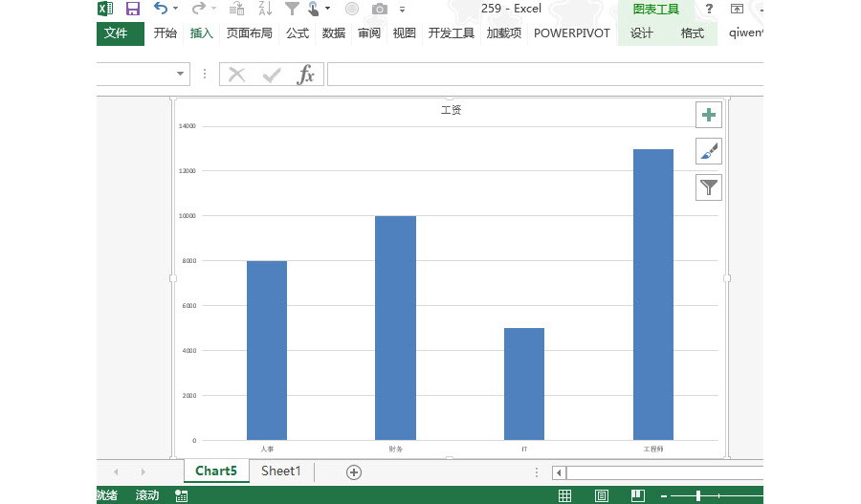Open the chart tools 设计 tab
The image size is (861, 504).
pyautogui.click(x=642, y=33)
